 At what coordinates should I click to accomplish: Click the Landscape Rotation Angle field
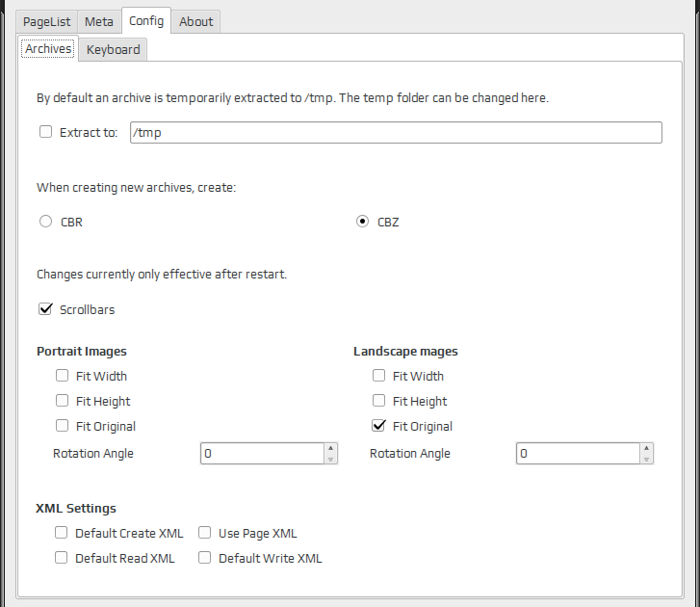[578, 454]
